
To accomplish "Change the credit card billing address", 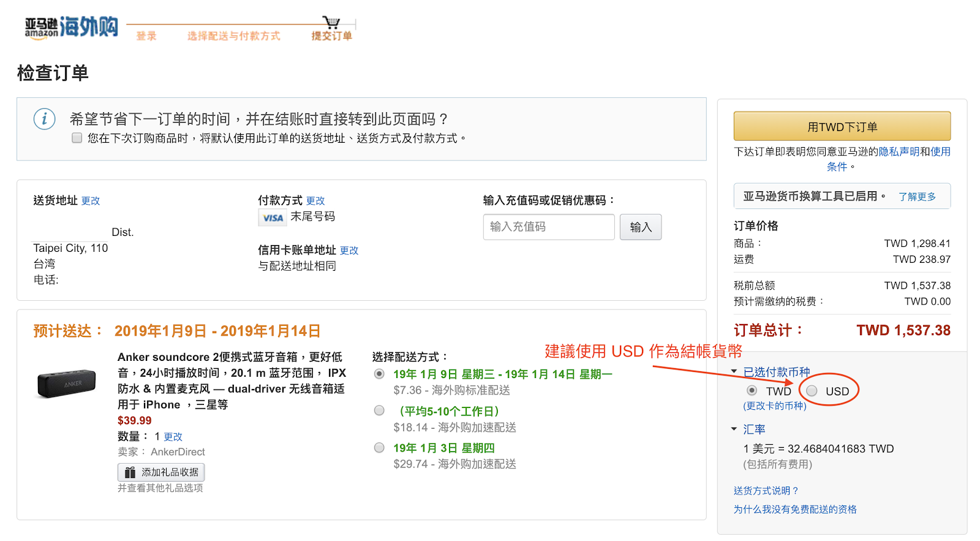I will tap(349, 251).
